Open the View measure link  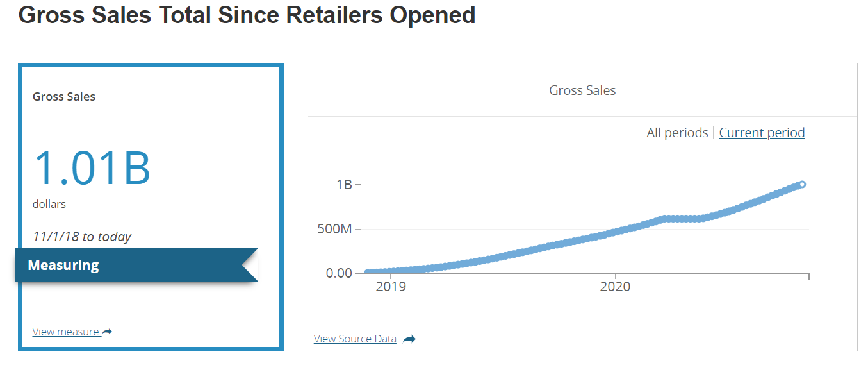65,332
